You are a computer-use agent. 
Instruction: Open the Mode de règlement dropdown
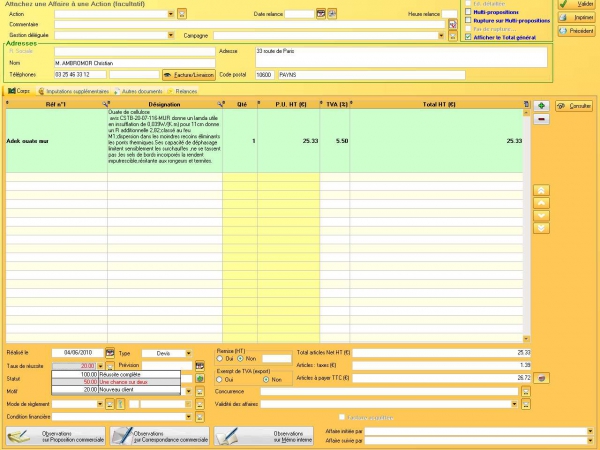[x=100, y=404]
